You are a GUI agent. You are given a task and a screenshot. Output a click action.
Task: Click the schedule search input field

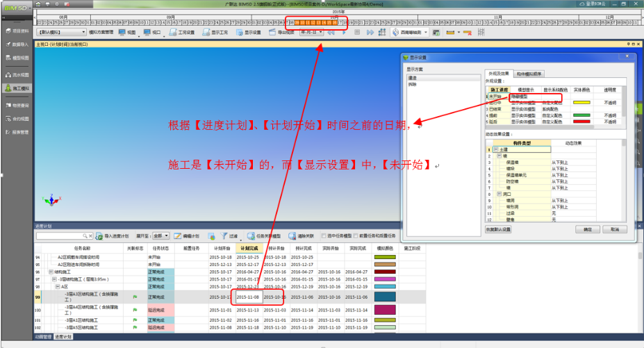point(60,236)
